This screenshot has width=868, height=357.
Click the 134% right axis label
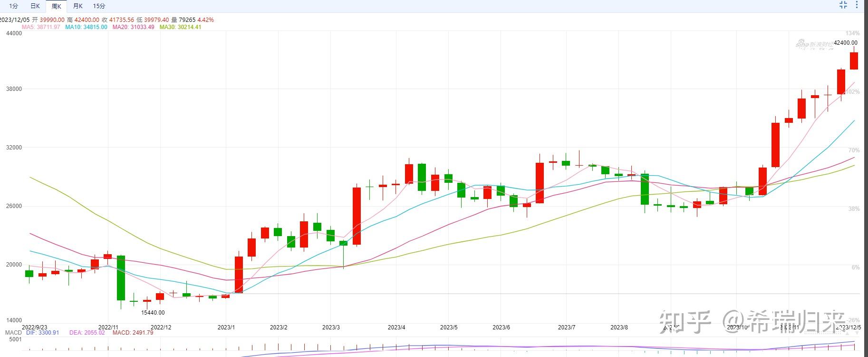(852, 33)
